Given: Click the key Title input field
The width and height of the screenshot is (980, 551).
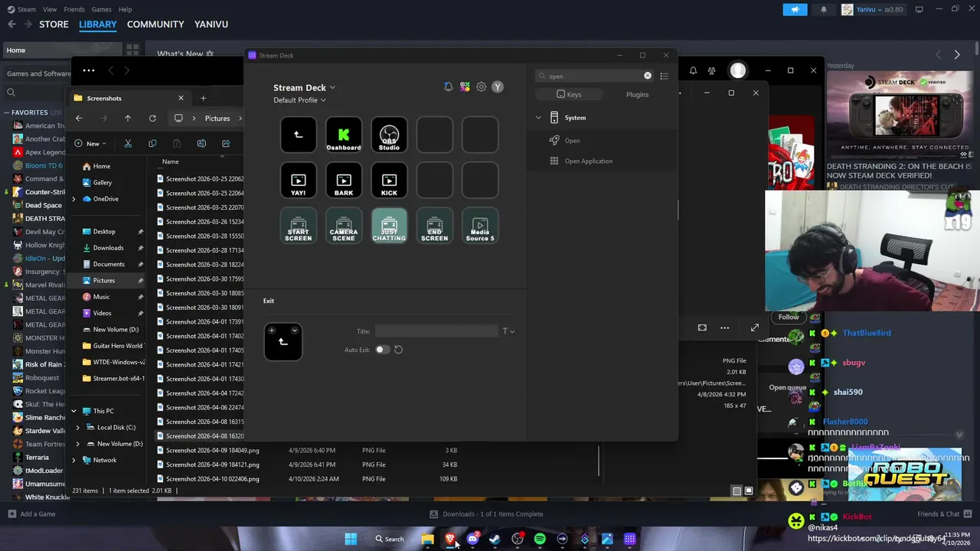Looking at the screenshot, I should coord(436,331).
